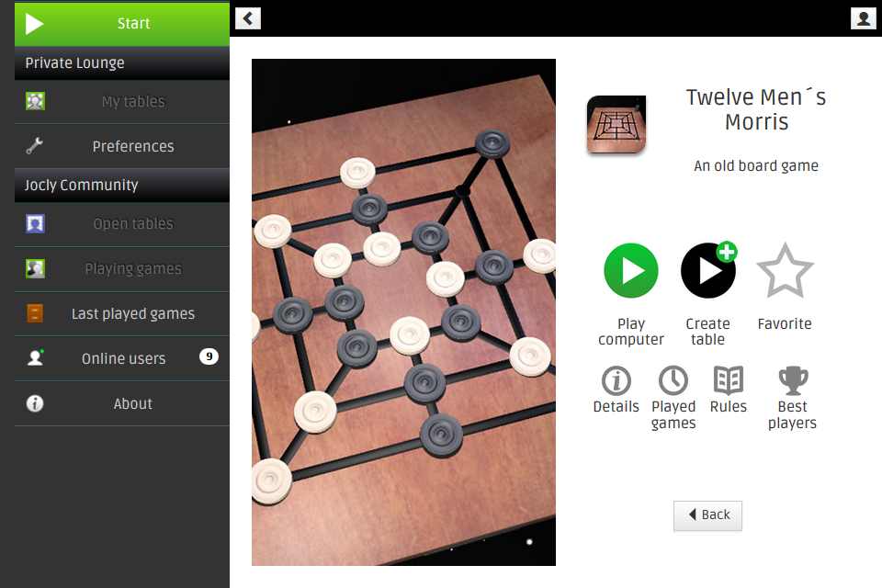882x588 pixels.
Task: Open the Details info icon
Action: click(616, 381)
